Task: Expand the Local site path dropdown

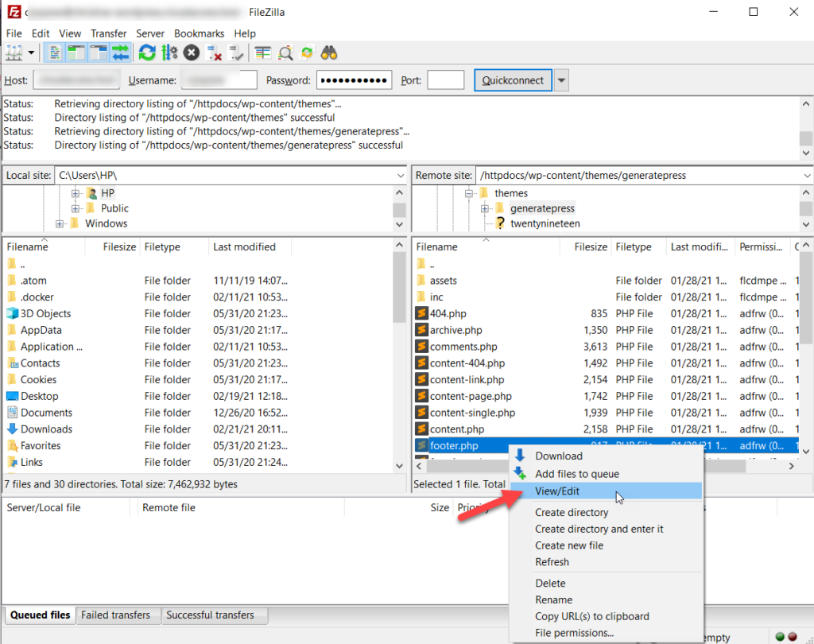Action: pos(400,175)
